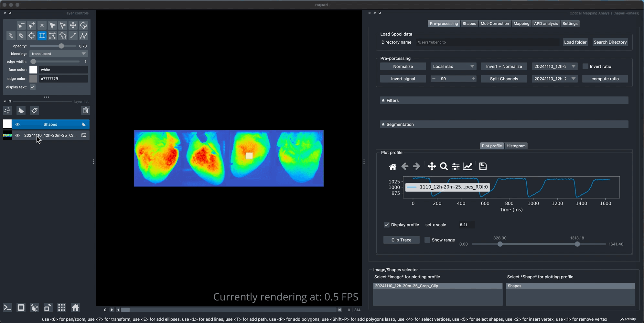The width and height of the screenshot is (644, 323).
Task: Click the Search Directory button
Action: [x=610, y=42]
